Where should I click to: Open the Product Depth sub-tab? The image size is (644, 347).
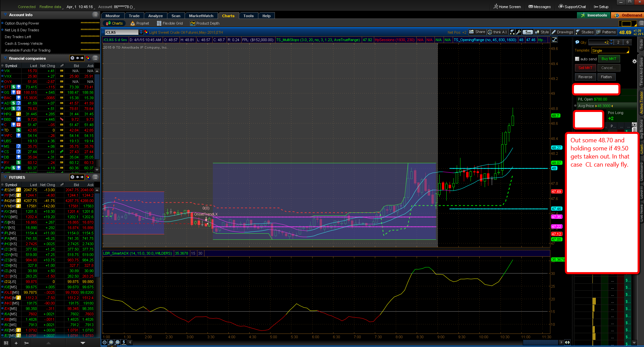(x=205, y=23)
